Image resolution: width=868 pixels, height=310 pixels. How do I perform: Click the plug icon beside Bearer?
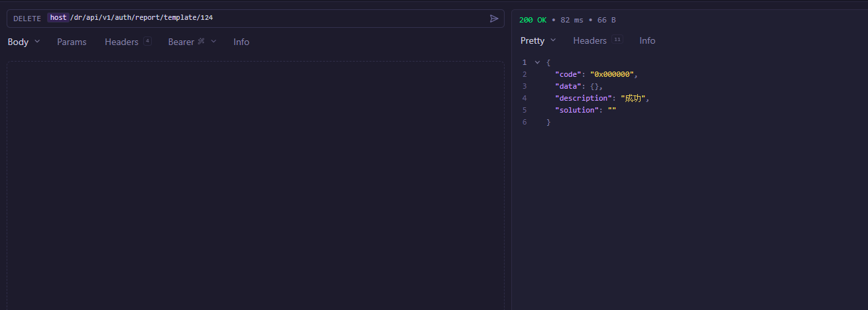coord(201,42)
